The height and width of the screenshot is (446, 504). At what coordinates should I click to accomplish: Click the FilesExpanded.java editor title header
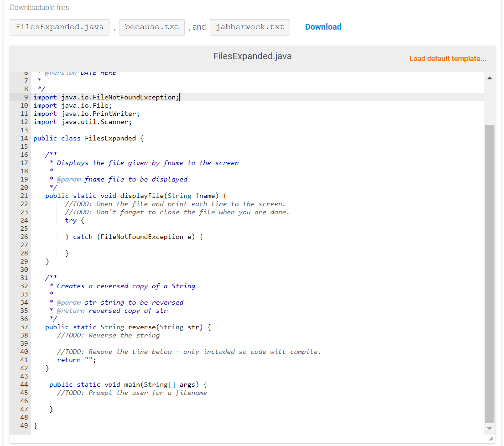tap(252, 56)
